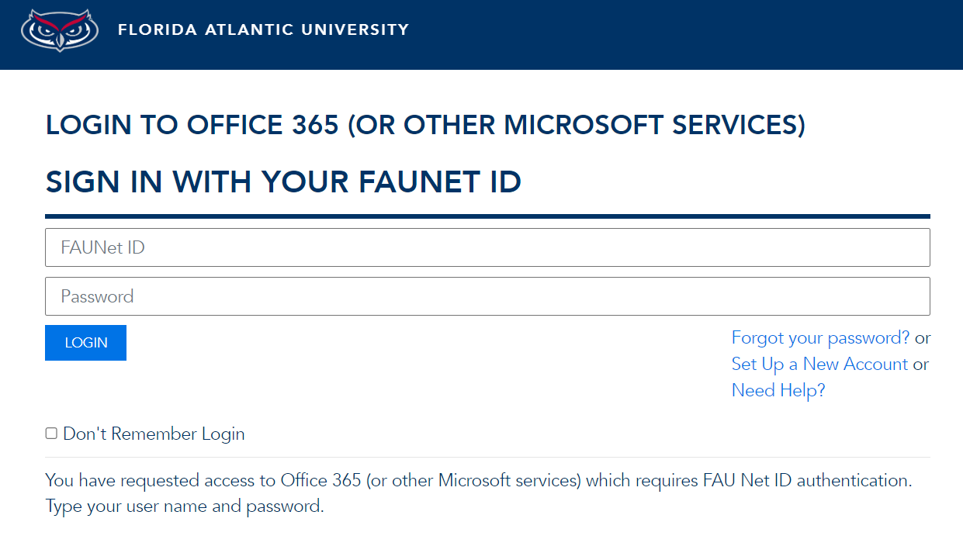Open the Forgot your password link
The image size is (963, 560).
[820, 338]
